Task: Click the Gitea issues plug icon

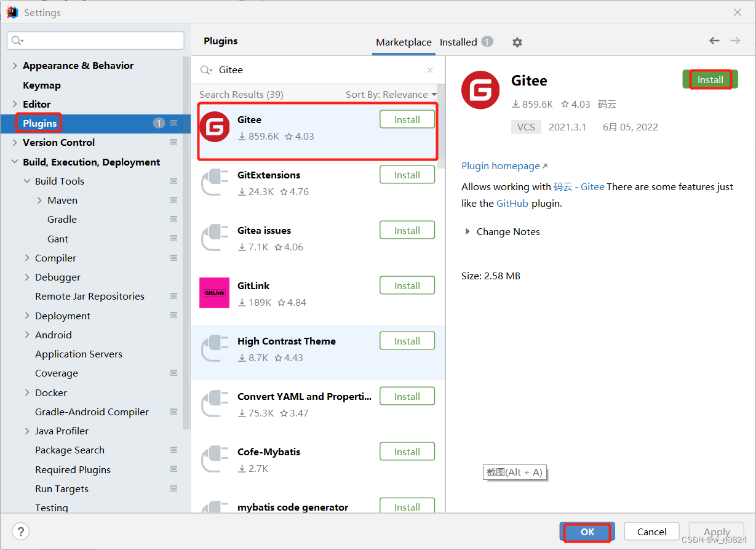Action: pyautogui.click(x=215, y=238)
